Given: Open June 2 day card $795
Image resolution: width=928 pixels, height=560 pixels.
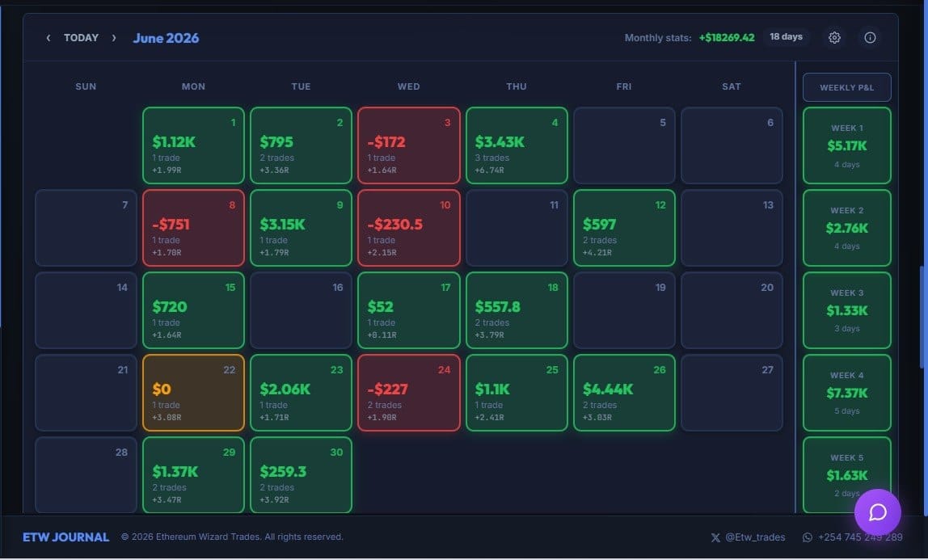Looking at the screenshot, I should point(302,145).
